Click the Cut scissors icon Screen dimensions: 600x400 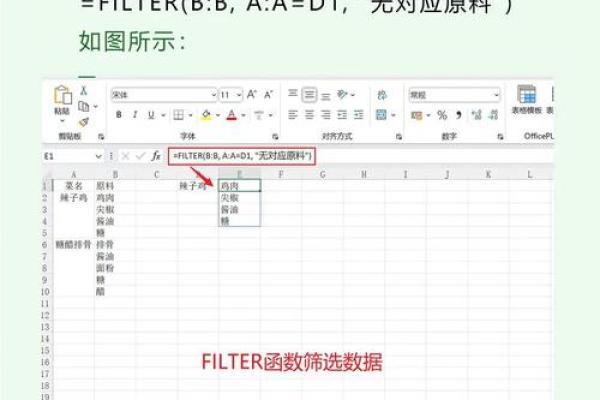[x=84, y=91]
